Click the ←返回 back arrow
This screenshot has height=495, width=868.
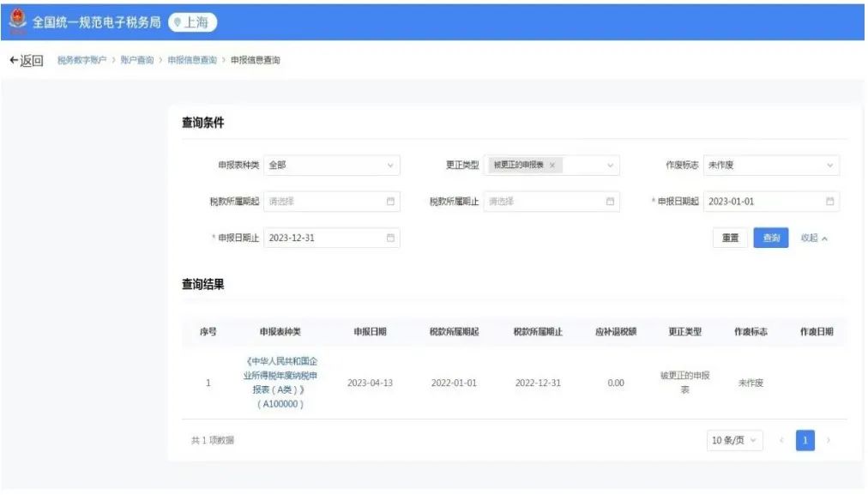(x=26, y=60)
